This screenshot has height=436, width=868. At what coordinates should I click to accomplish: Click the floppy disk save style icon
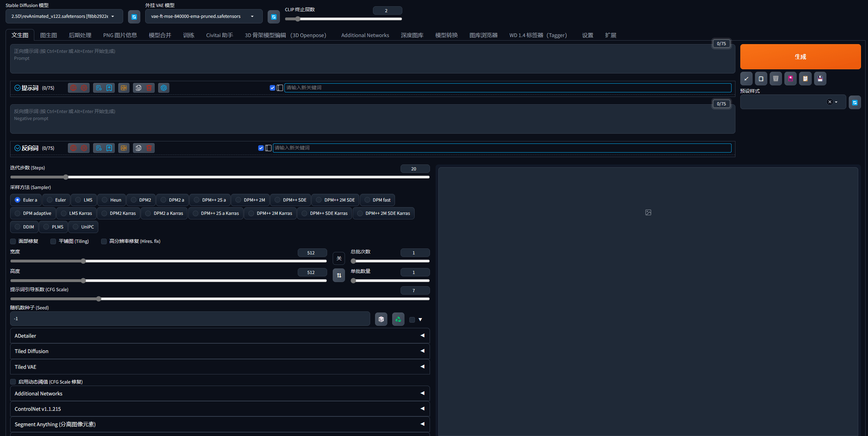coord(820,79)
